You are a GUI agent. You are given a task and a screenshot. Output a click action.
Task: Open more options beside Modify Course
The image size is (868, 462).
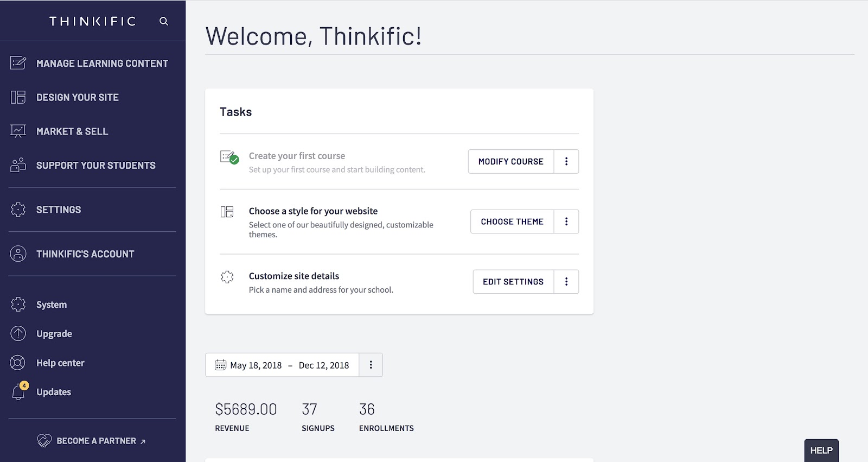[566, 162]
